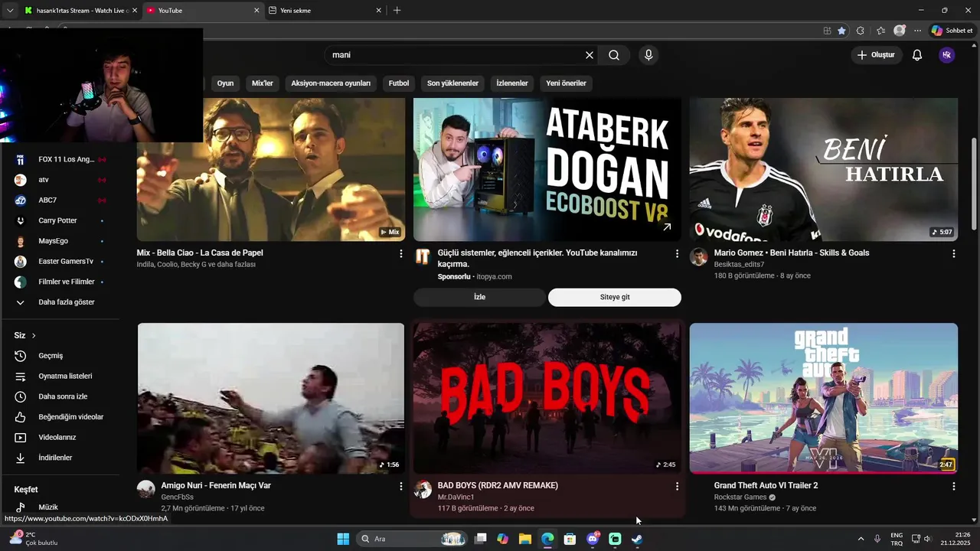Open the Mario Gomez Beni Hatırla thumbnail
Viewport: 980px width, 551px height.
click(x=824, y=169)
